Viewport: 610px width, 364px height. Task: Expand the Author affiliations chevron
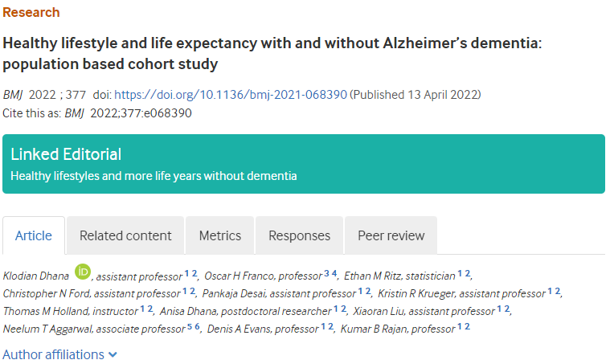[113, 354]
